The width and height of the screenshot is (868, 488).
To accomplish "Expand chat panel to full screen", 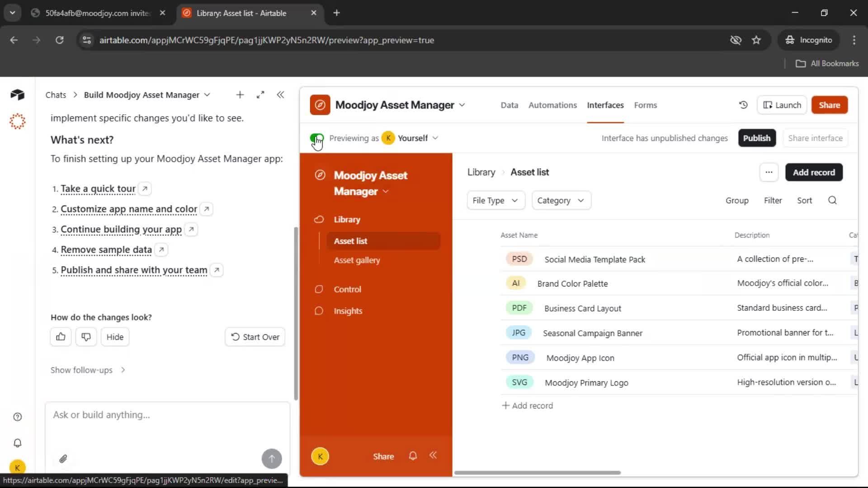I will [x=260, y=95].
